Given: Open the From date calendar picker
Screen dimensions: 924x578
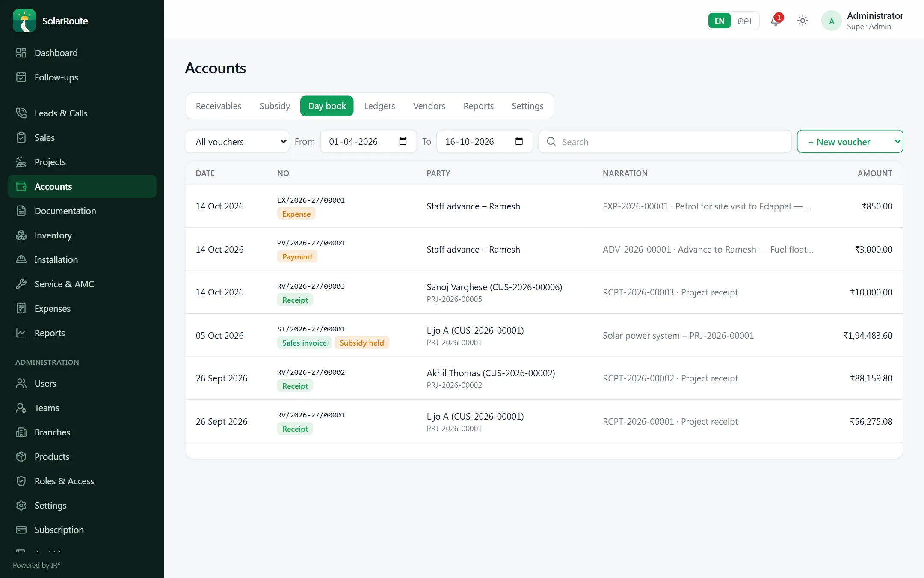Looking at the screenshot, I should pyautogui.click(x=403, y=141).
